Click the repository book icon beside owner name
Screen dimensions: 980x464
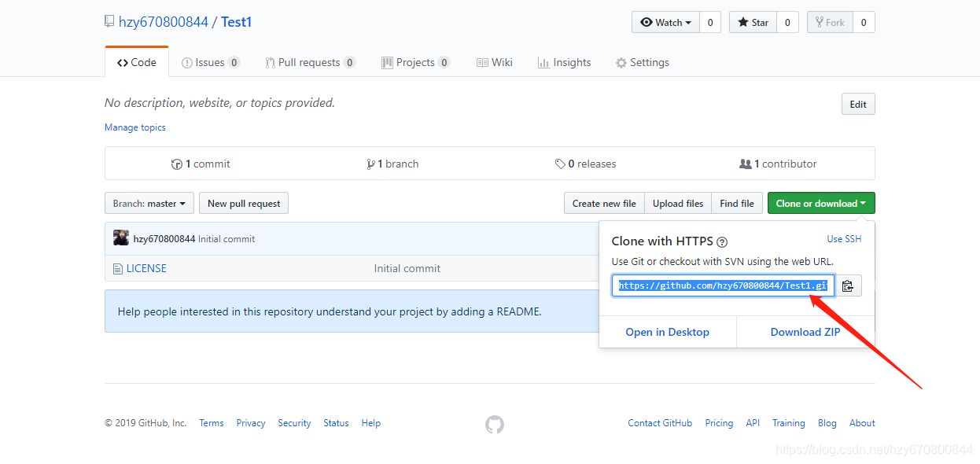(x=109, y=22)
